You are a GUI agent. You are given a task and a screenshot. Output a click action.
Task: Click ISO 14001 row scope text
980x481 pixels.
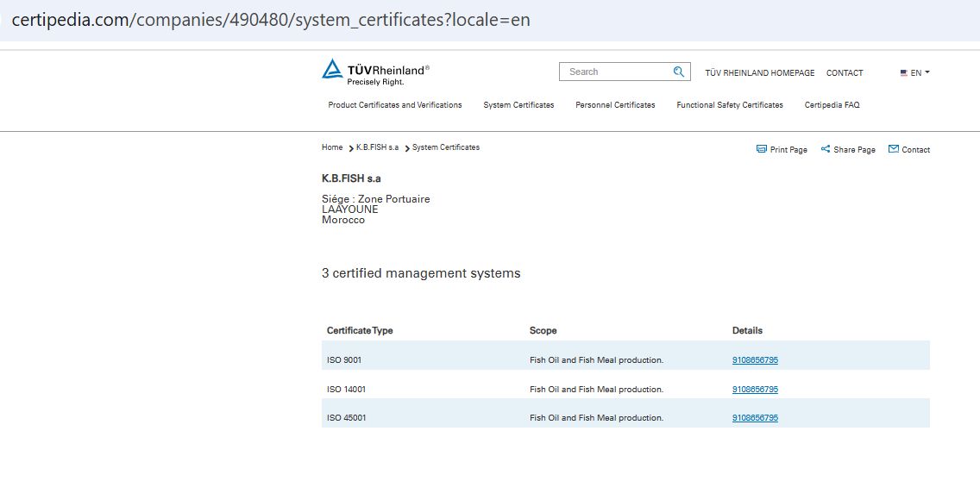pyautogui.click(x=596, y=389)
